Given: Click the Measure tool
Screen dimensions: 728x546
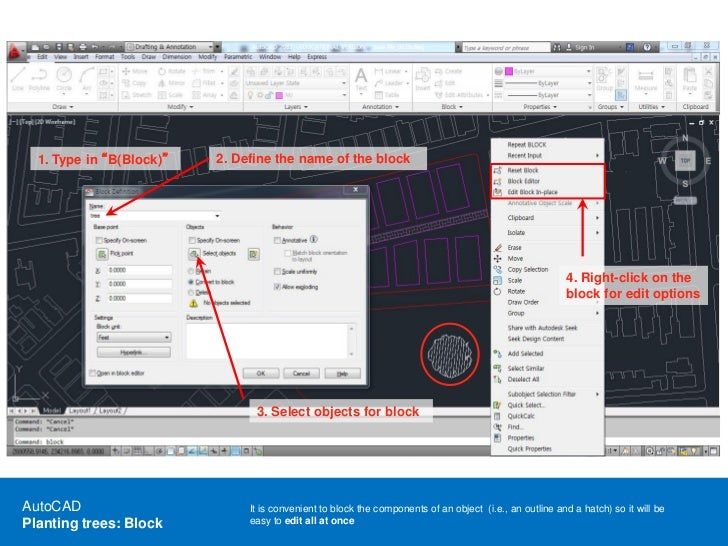Looking at the screenshot, I should coord(645,79).
